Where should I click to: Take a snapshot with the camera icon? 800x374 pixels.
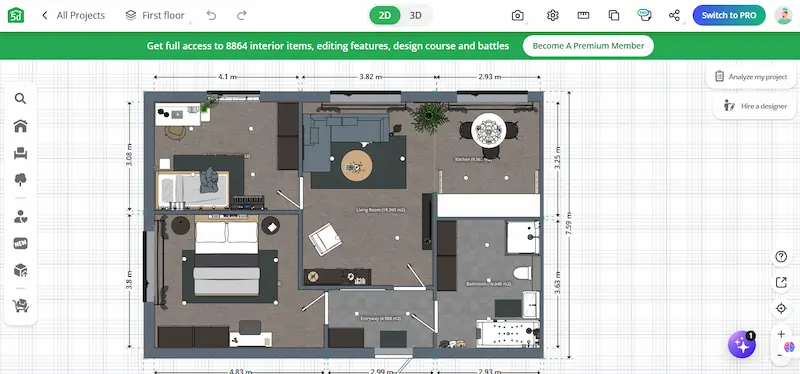[517, 15]
